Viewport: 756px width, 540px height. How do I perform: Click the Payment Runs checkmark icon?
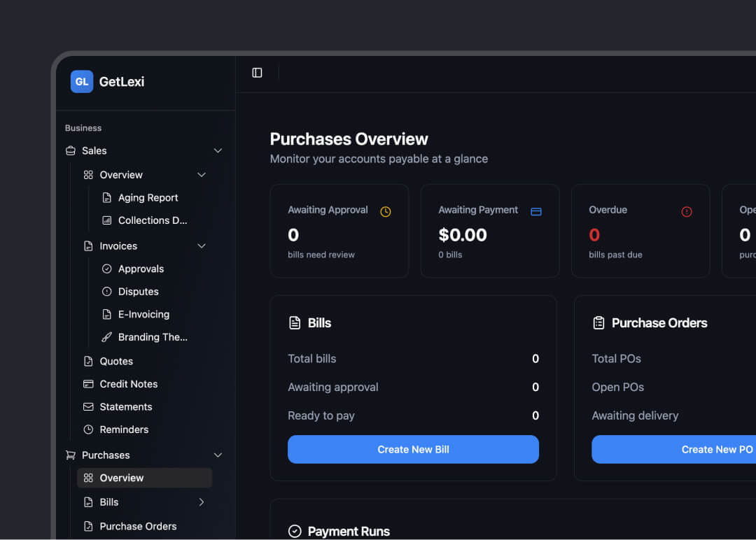[x=295, y=532]
